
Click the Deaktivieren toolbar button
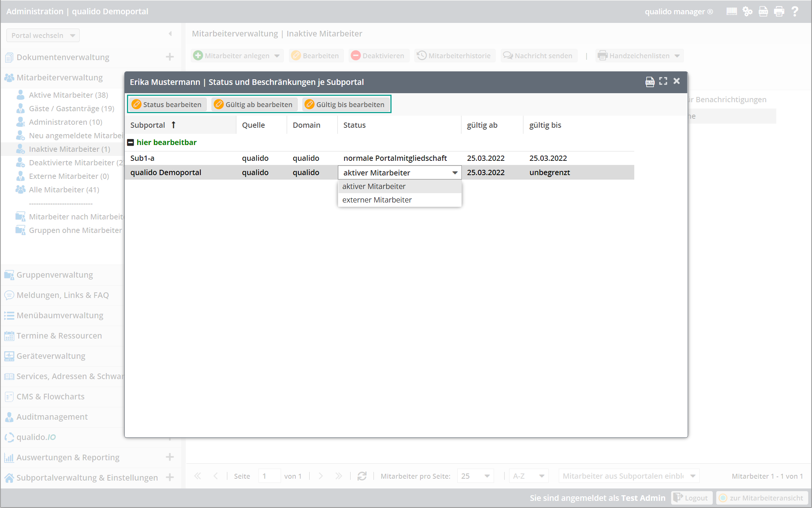(x=378, y=56)
